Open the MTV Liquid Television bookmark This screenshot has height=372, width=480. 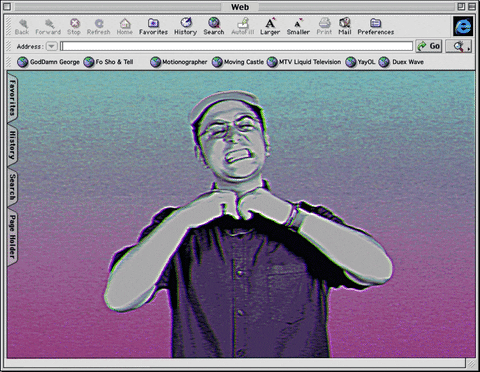click(x=304, y=62)
